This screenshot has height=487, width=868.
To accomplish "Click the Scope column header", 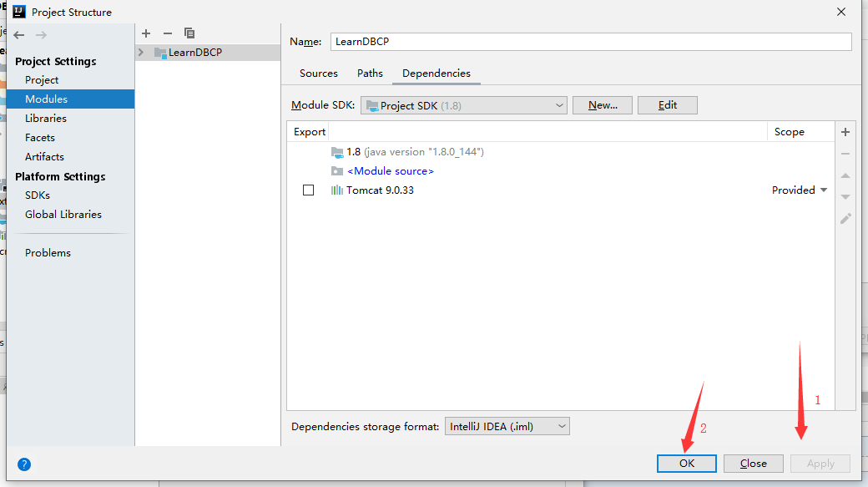I will [x=790, y=132].
